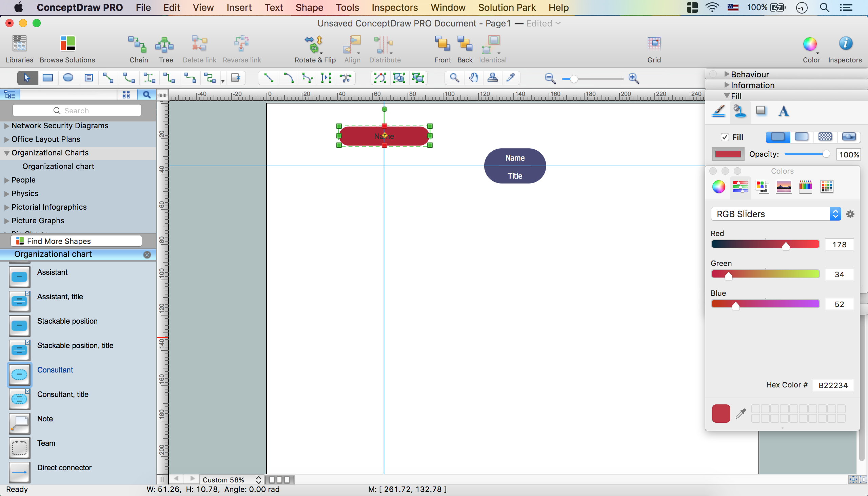This screenshot has height=496, width=868.
Task: Select the Zoom in tool icon
Action: click(634, 78)
